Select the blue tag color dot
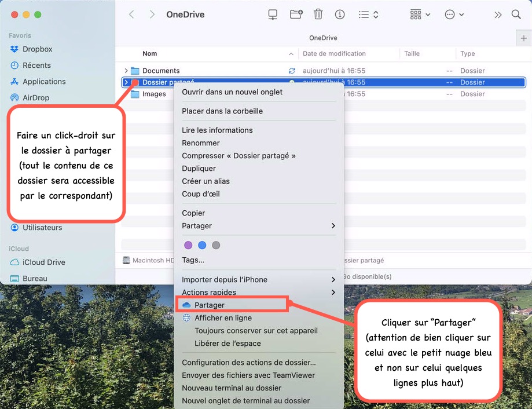This screenshot has width=532, height=409. click(202, 245)
